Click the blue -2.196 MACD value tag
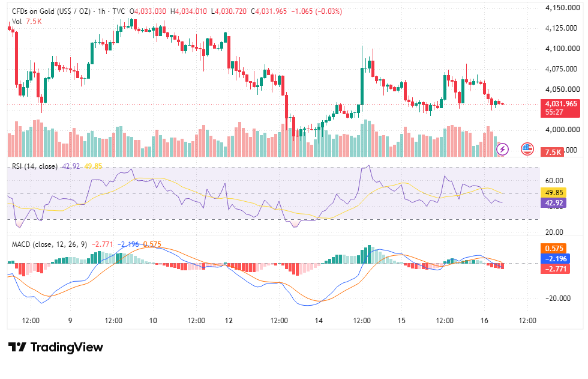This screenshot has width=588, height=379. (556, 258)
